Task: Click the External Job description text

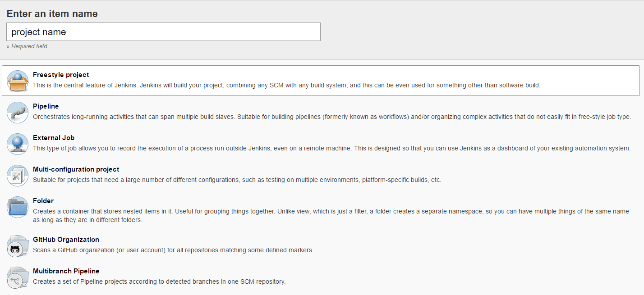Action: point(331,148)
